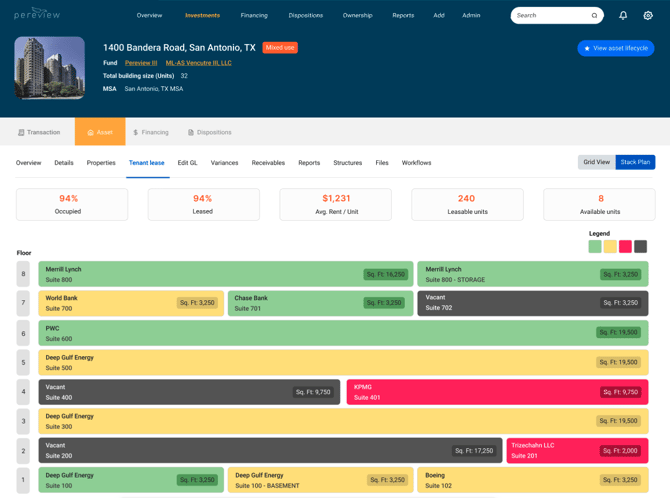
Task: Open the settings gear icon
Action: (x=648, y=15)
